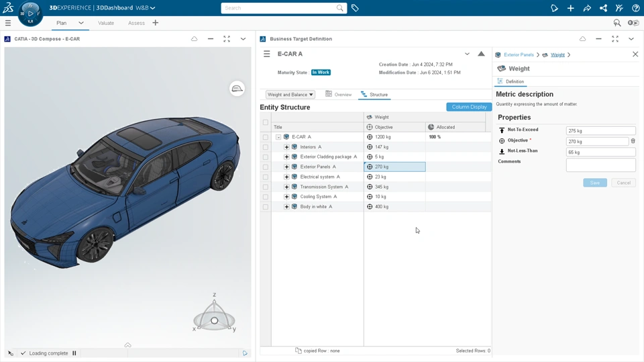The height and width of the screenshot is (362, 644).
Task: Open E-CAR A hamburger menu
Action: (x=266, y=54)
